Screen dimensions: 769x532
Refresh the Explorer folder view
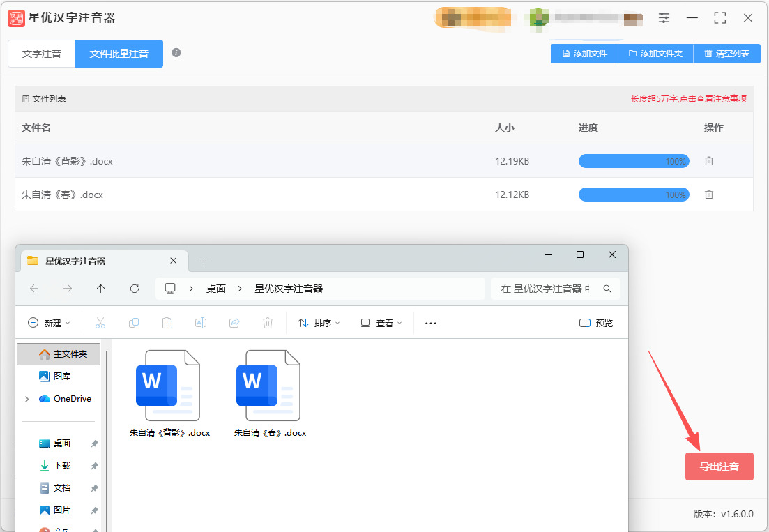pos(135,289)
